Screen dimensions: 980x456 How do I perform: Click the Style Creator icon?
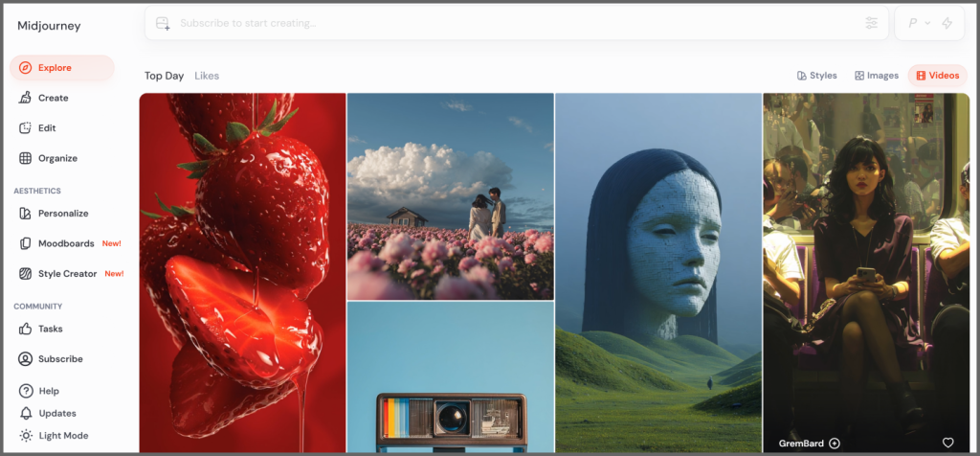25,273
